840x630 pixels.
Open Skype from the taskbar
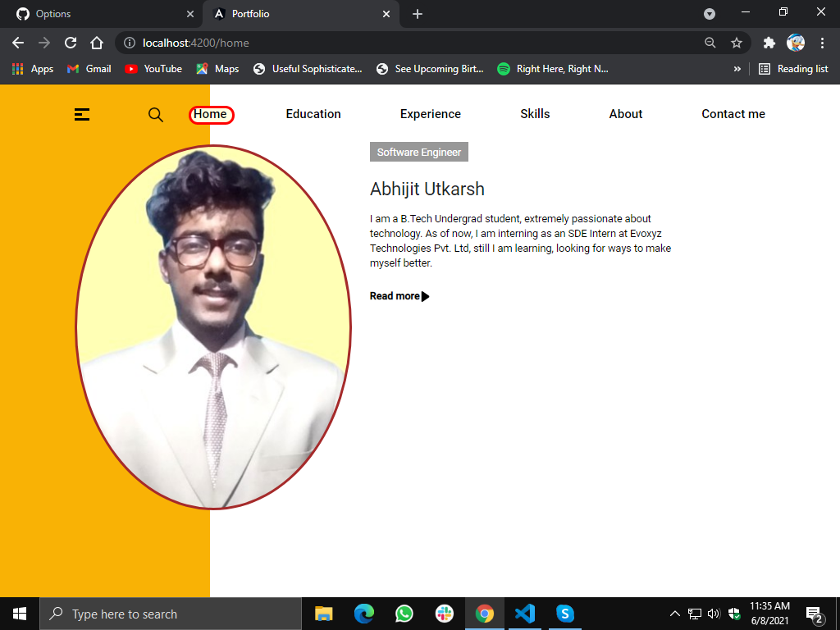tap(564, 614)
